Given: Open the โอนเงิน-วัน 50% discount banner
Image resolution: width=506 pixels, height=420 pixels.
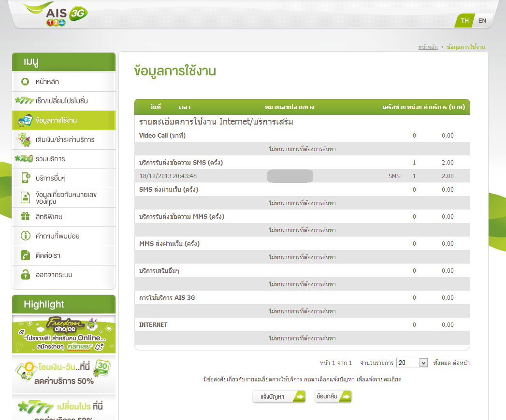Looking at the screenshot, I should click(x=64, y=373).
